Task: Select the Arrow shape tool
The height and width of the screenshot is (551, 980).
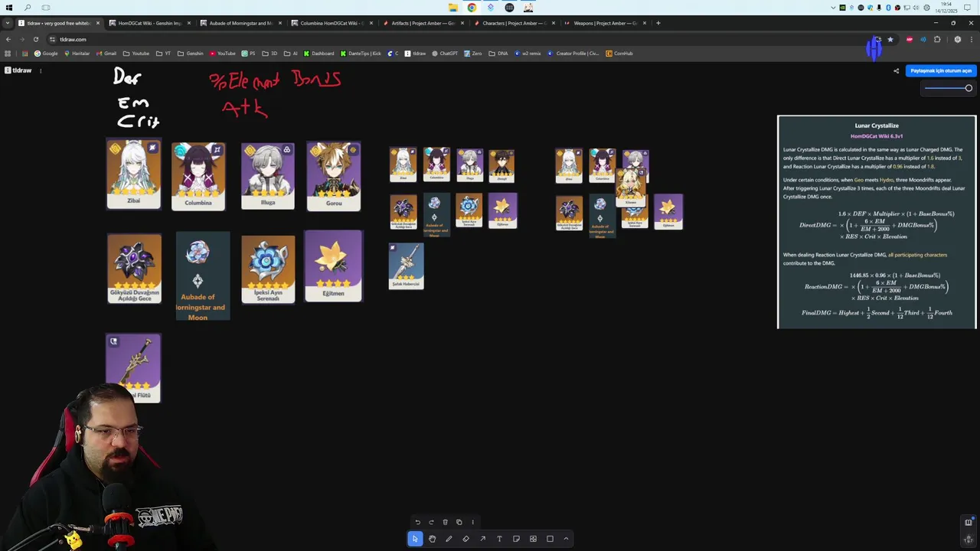Action: (482, 539)
